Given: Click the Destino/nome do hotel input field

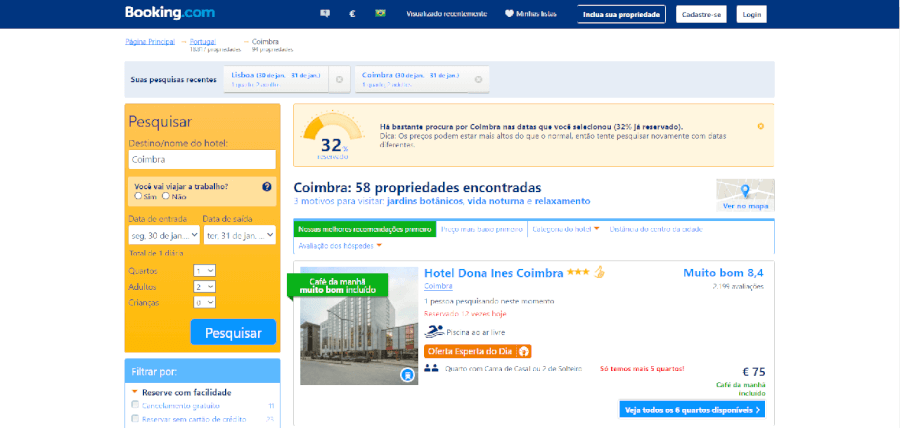Looking at the screenshot, I should pyautogui.click(x=202, y=160).
